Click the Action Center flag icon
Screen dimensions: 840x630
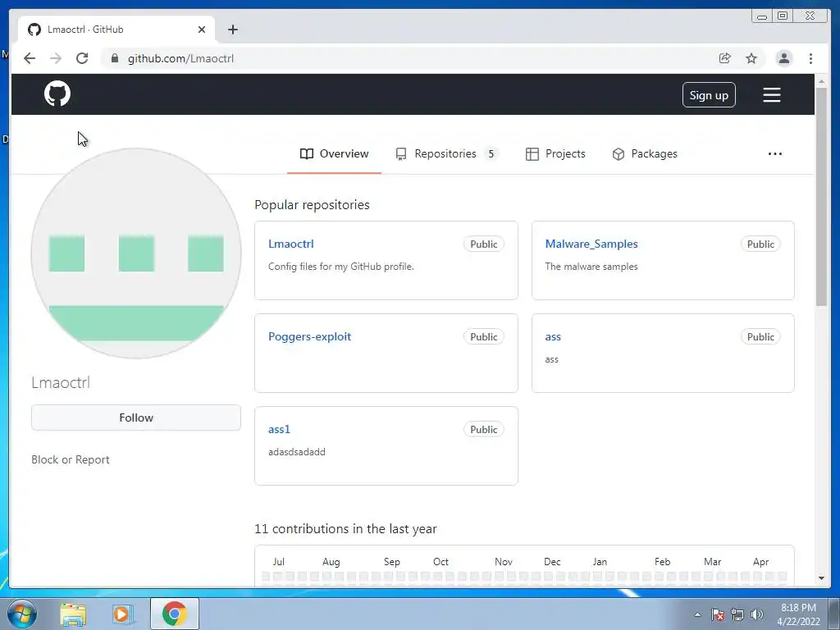[x=718, y=614]
